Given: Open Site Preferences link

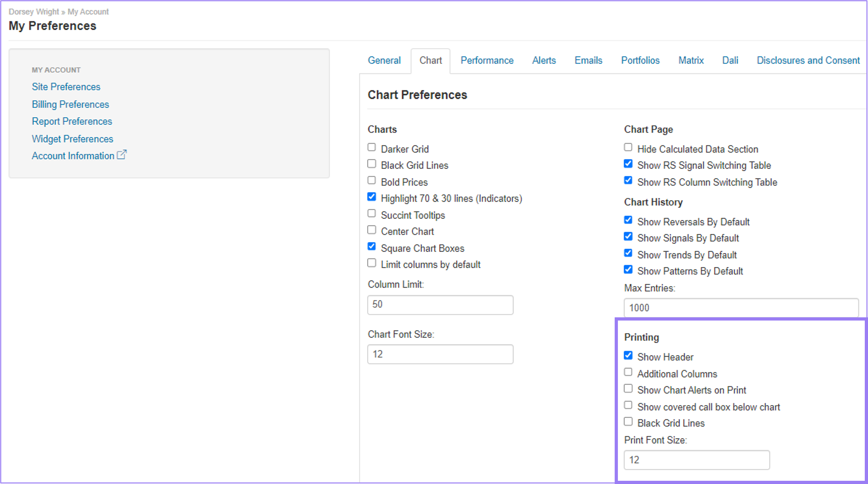Looking at the screenshot, I should (66, 87).
